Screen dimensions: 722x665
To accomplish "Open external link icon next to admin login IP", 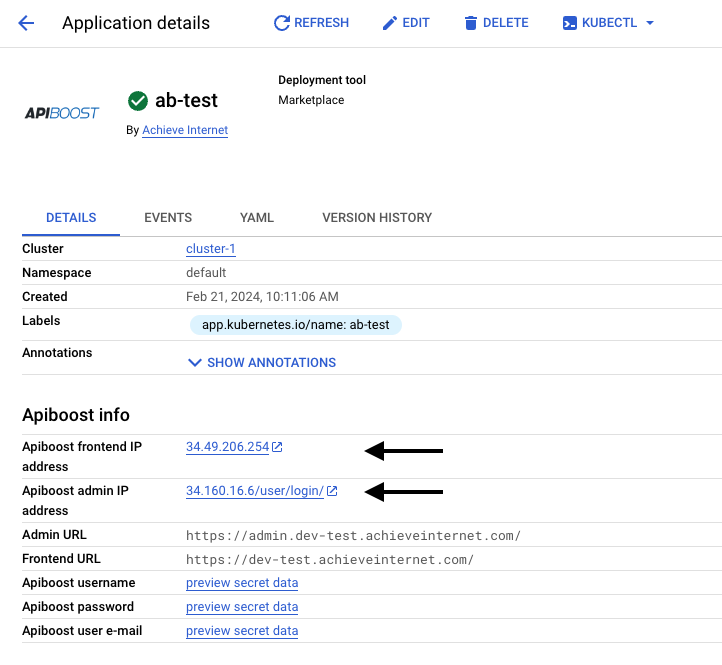I will (x=332, y=491).
